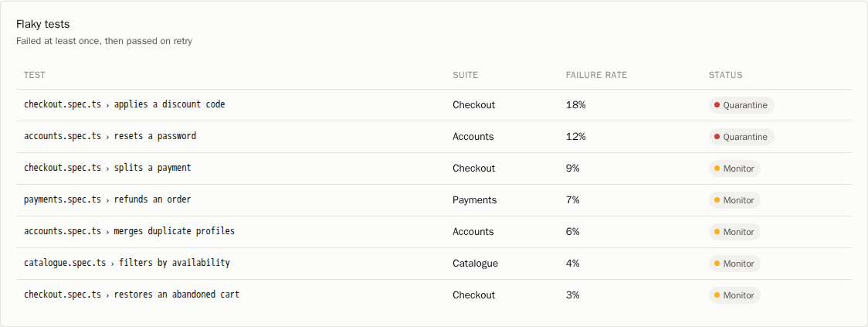This screenshot has width=868, height=327.
Task: Open payments.spec.ts refunds an order test
Action: click(107, 199)
